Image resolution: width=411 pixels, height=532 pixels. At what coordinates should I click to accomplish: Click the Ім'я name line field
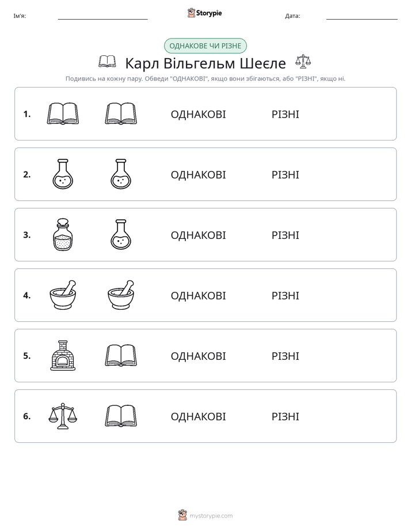tap(102, 16)
